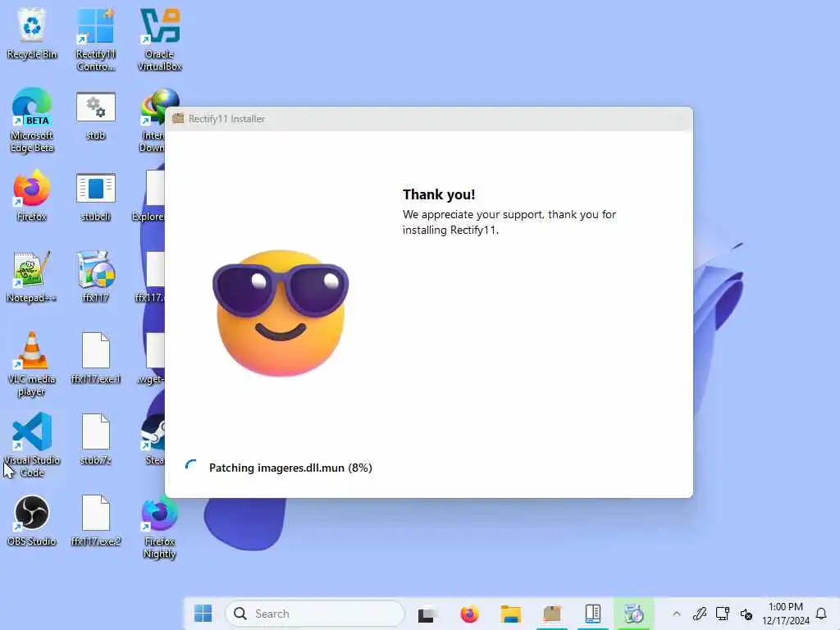Viewport: 840px width, 630px height.
Task: Select the Rectify11 Control Center shortcut
Action: 95,39
